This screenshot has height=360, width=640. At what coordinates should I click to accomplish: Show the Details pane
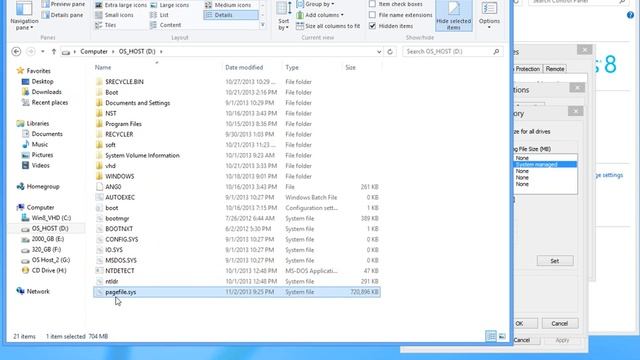tap(63, 15)
